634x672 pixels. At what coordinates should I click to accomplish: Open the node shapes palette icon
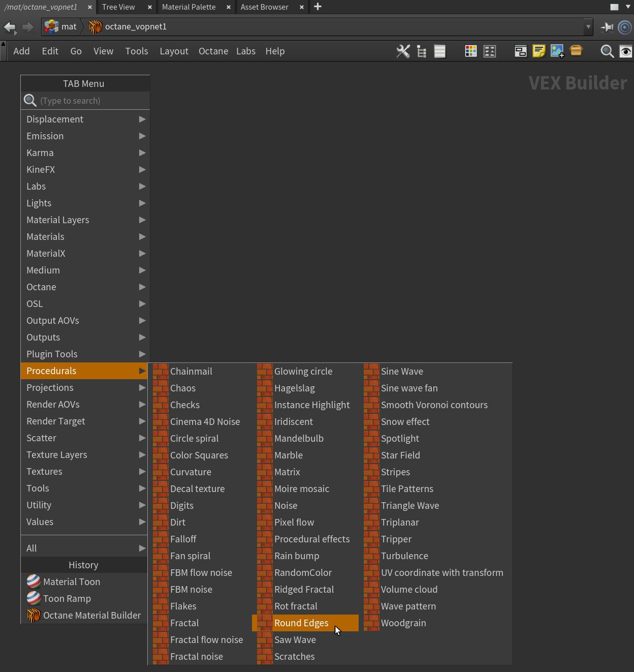[x=490, y=51]
